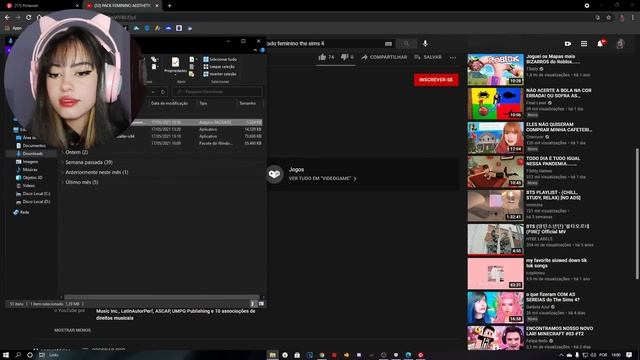
Task: Click the Explorer search Downloads field
Action: [217, 92]
